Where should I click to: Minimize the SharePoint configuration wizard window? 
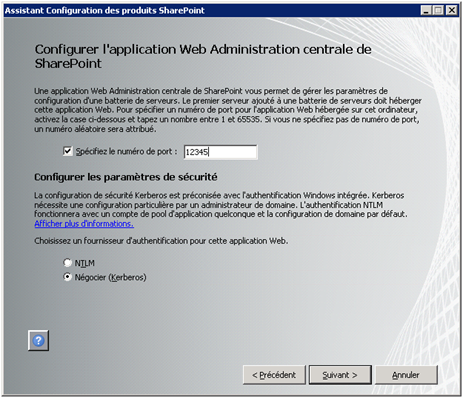(426, 10)
